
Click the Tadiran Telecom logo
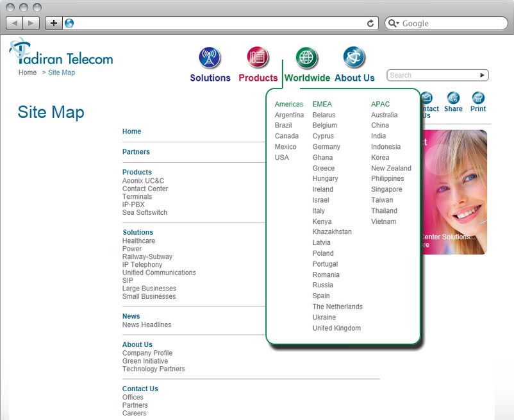coord(62,54)
